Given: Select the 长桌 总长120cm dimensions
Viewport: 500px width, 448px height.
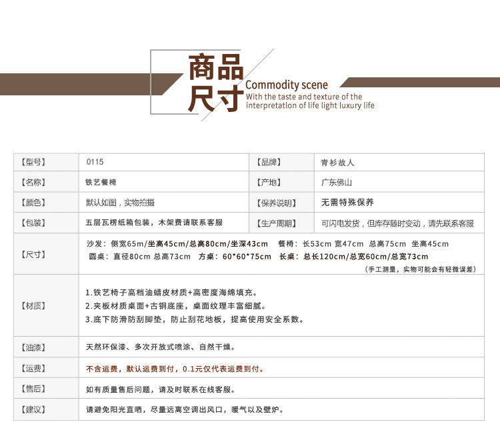Looking at the screenshot, I should click(x=353, y=257).
